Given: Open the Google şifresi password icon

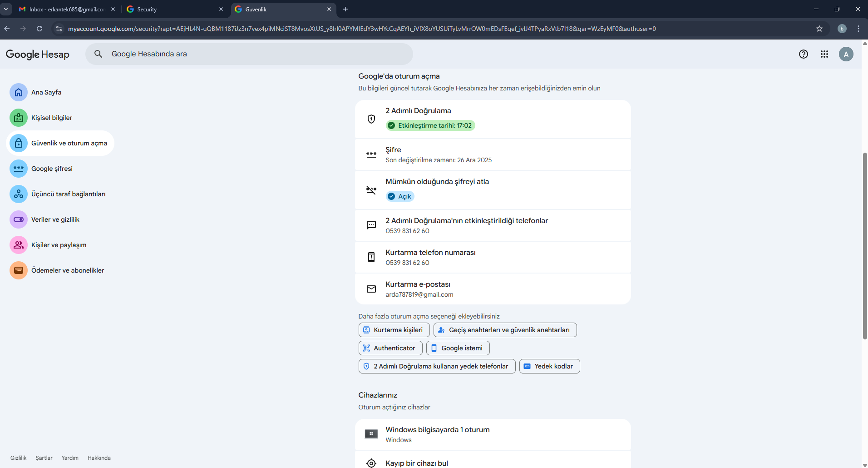Looking at the screenshot, I should 19,169.
